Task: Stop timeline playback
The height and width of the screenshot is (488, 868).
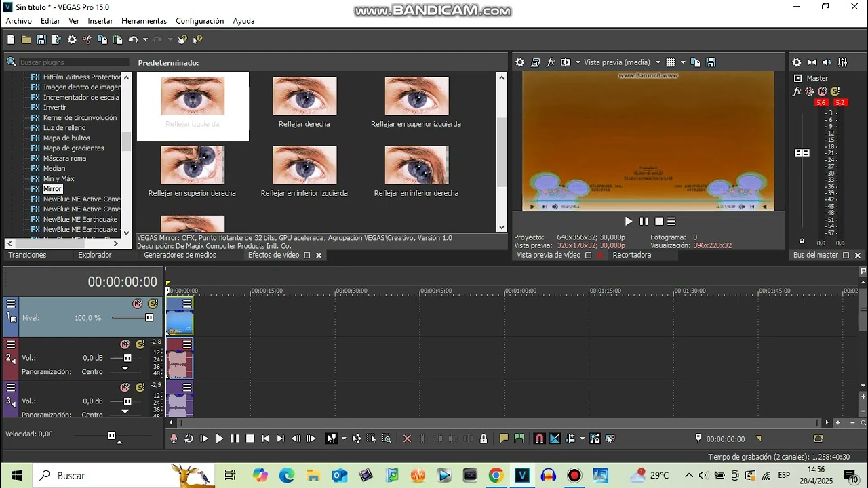Action: coord(250,439)
